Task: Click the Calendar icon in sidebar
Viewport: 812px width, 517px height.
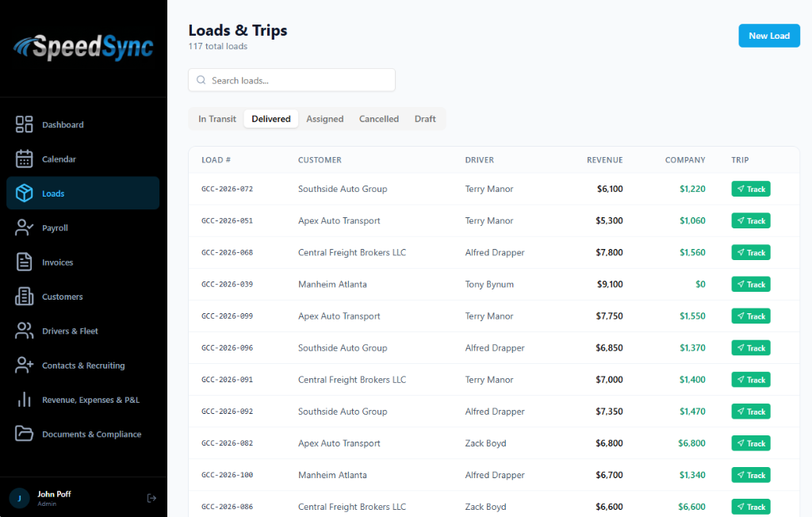Action: pyautogui.click(x=24, y=159)
